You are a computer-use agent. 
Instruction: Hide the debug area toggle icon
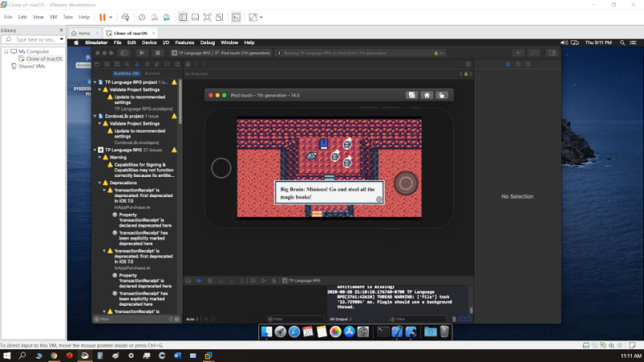click(x=188, y=281)
